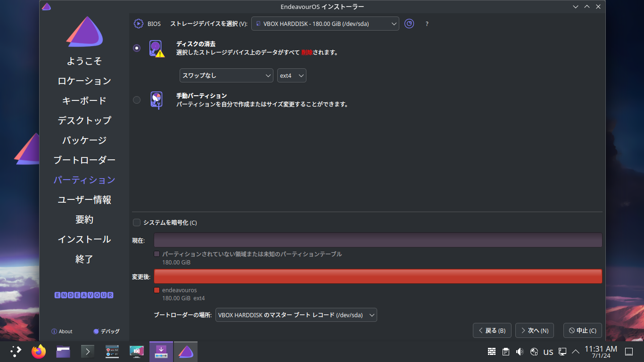This screenshot has width=644, height=362.
Task: Select the 終了 step in sidebar
Action: pos(84,259)
